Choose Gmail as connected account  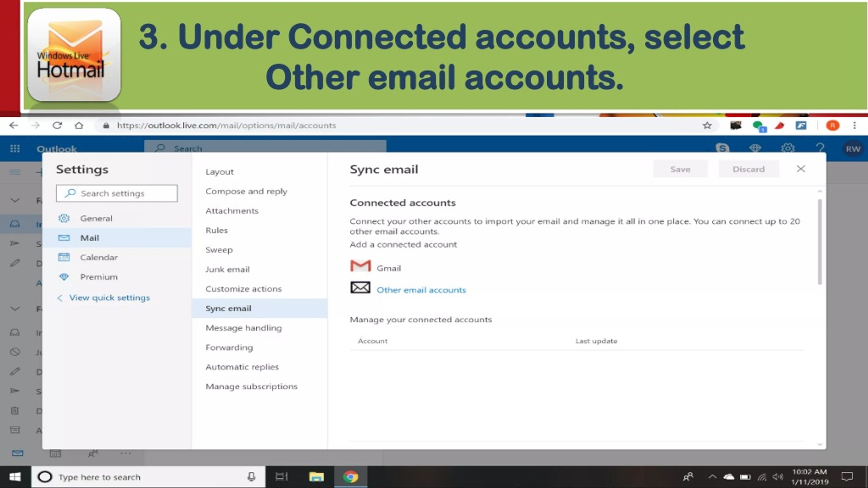tap(389, 268)
